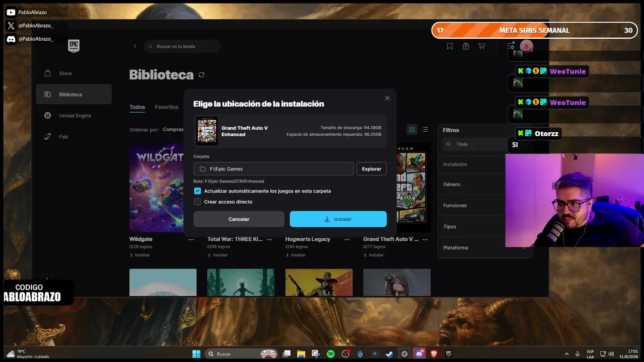This screenshot has height=362, width=644.
Task: Open the Discord icon in the taskbar
Action: point(419,354)
